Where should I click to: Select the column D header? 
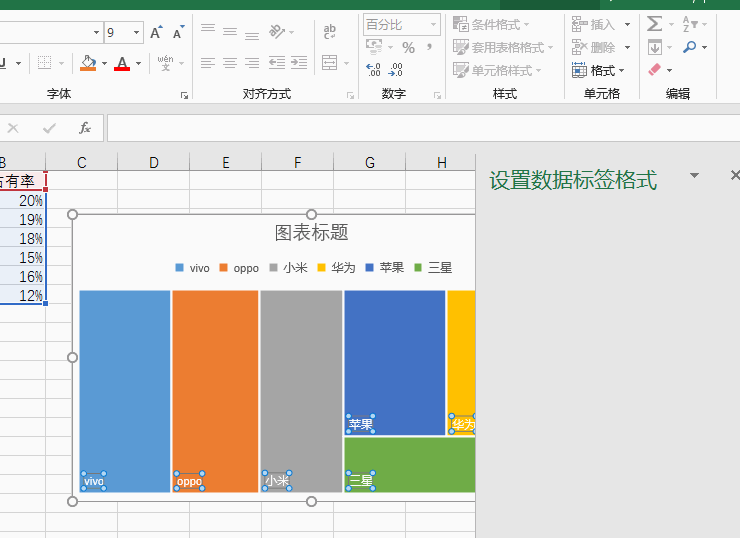[x=153, y=162]
